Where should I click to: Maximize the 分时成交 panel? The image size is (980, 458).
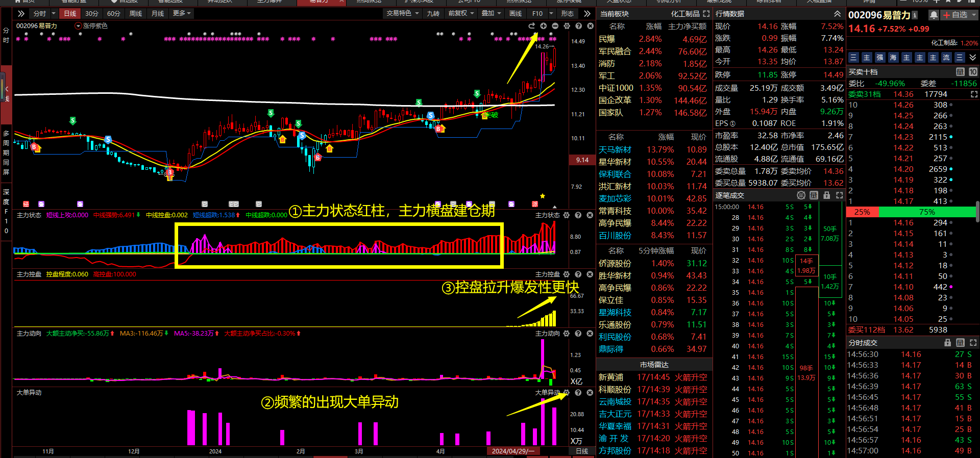973,343
